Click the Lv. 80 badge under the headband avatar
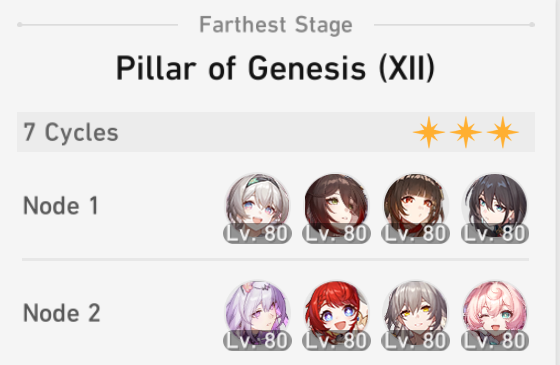Image resolution: width=560 pixels, height=365 pixels. coord(258,234)
